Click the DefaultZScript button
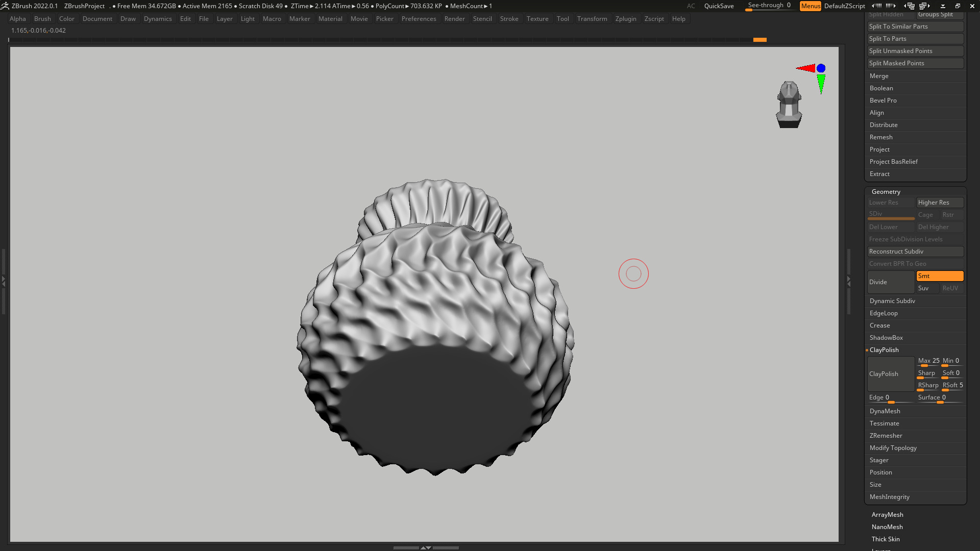 pyautogui.click(x=844, y=6)
